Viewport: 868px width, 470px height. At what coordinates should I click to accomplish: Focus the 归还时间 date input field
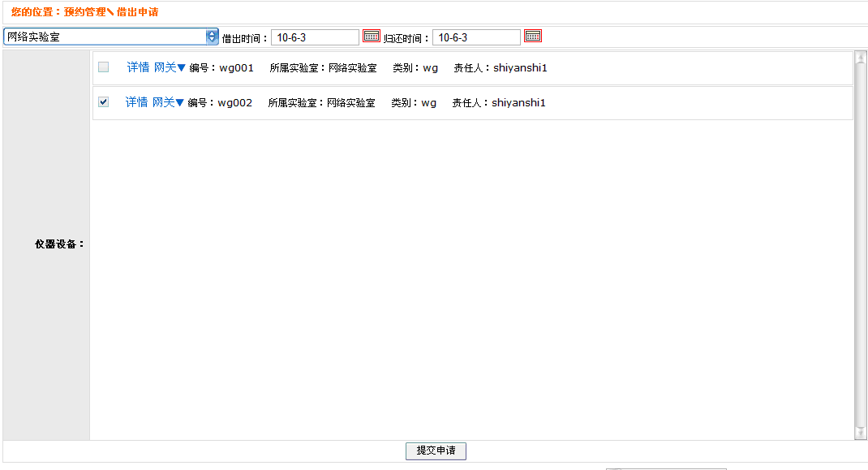tap(476, 37)
